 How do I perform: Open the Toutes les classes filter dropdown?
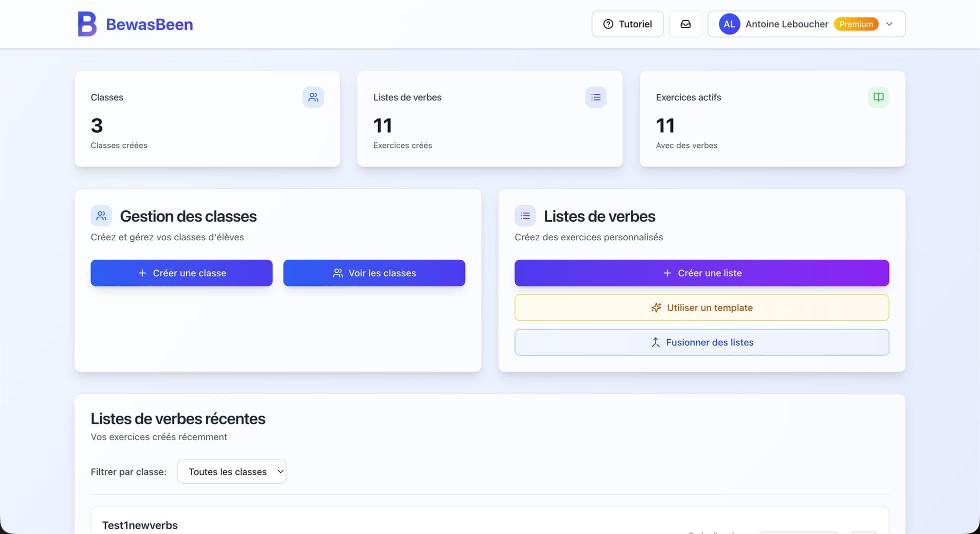point(231,472)
